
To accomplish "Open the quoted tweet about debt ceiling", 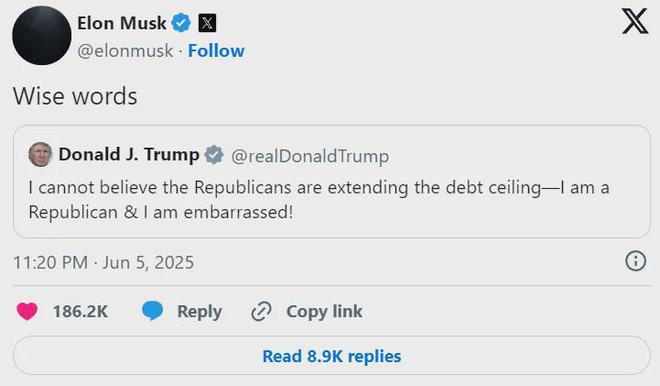I will click(332, 181).
